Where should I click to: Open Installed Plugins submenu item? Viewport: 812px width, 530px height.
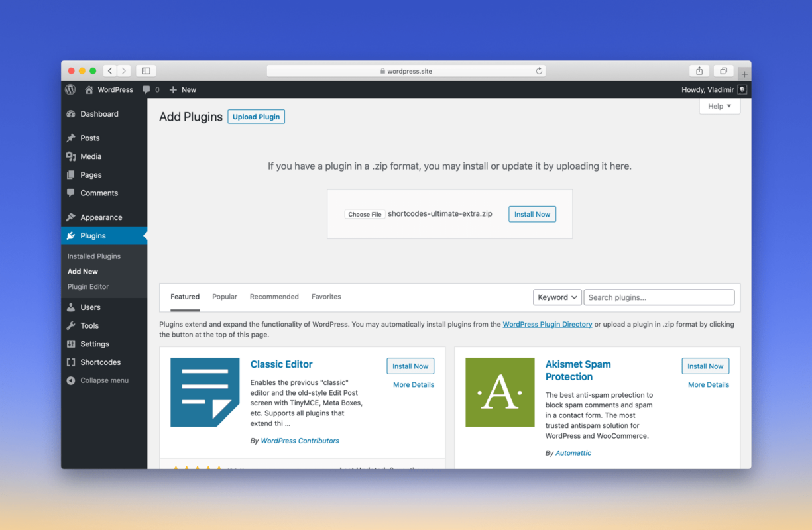[x=94, y=256]
